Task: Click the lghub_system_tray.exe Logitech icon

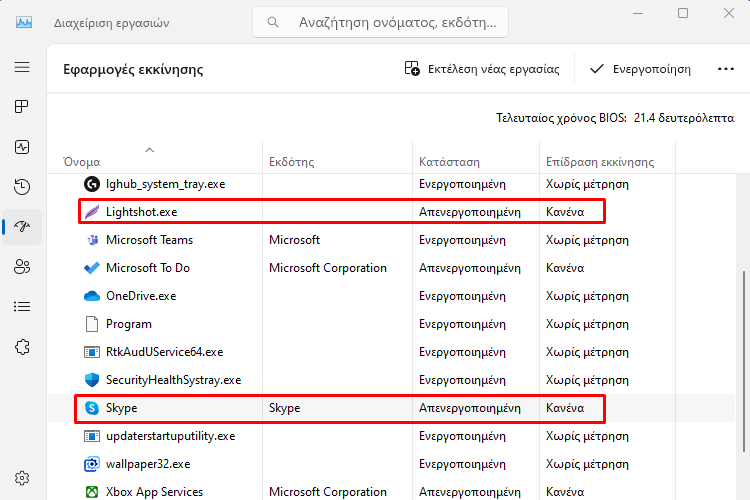Action: (92, 184)
